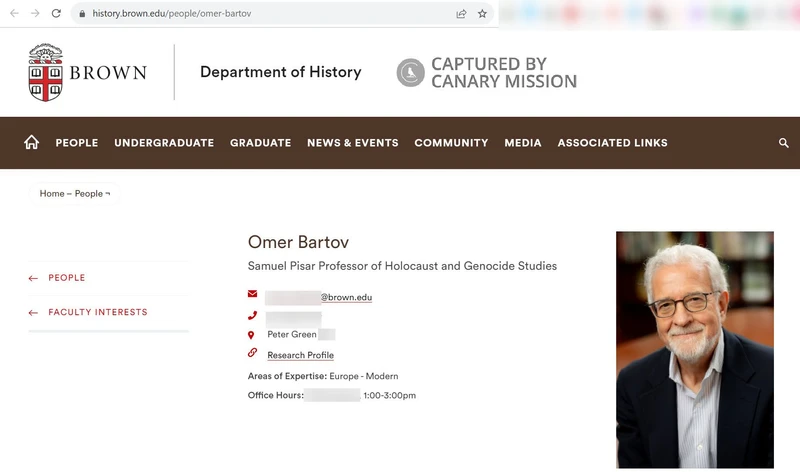800x472 pixels.
Task: Click the People breadcrumb link
Action: click(89, 193)
